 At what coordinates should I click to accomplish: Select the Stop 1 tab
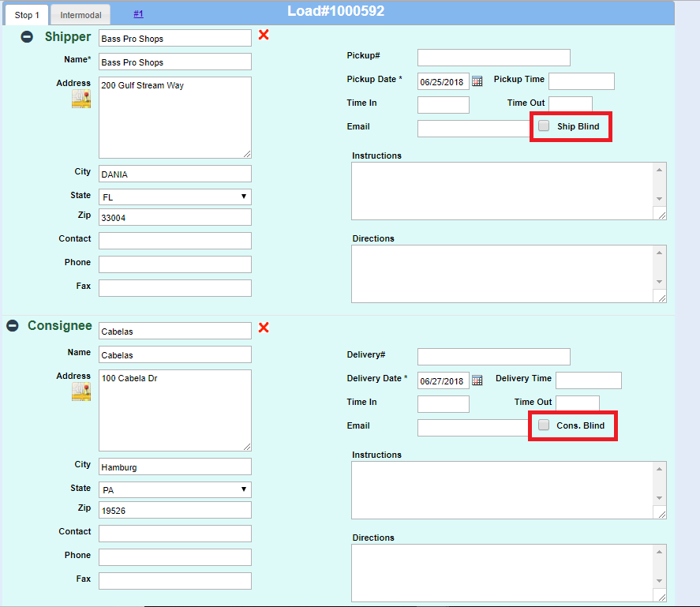(27, 15)
